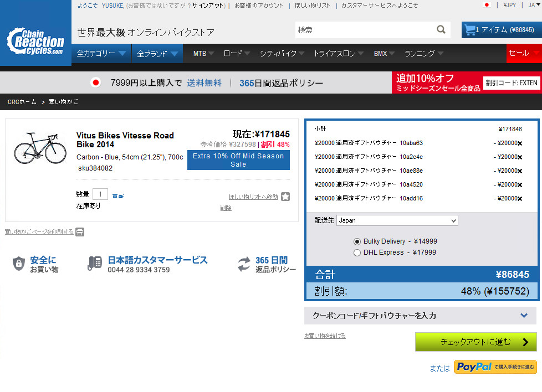Screen dimensions: 542x392
Task: Remove voucher 10aba63 with its X icon
Action: pyautogui.click(x=520, y=143)
